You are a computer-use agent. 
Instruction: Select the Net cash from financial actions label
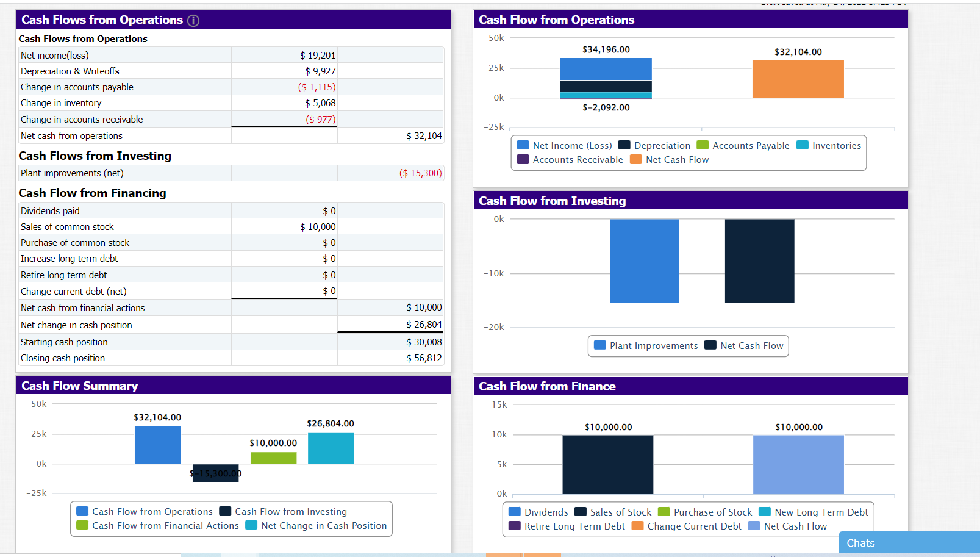(x=82, y=307)
